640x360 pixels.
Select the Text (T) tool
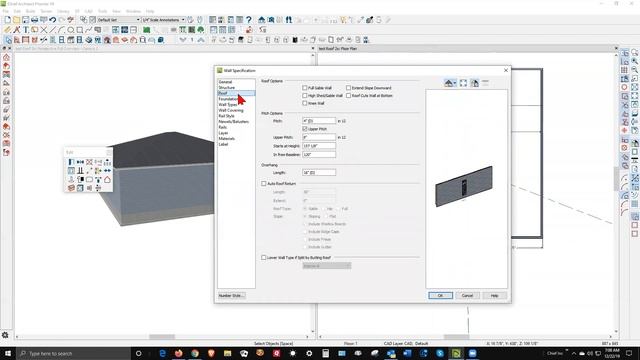(25, 30)
